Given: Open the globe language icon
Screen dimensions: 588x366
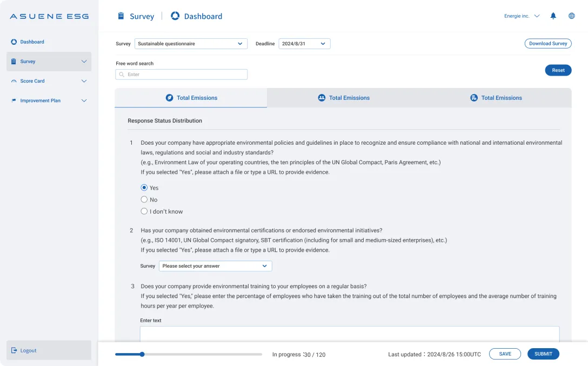Looking at the screenshot, I should (571, 16).
